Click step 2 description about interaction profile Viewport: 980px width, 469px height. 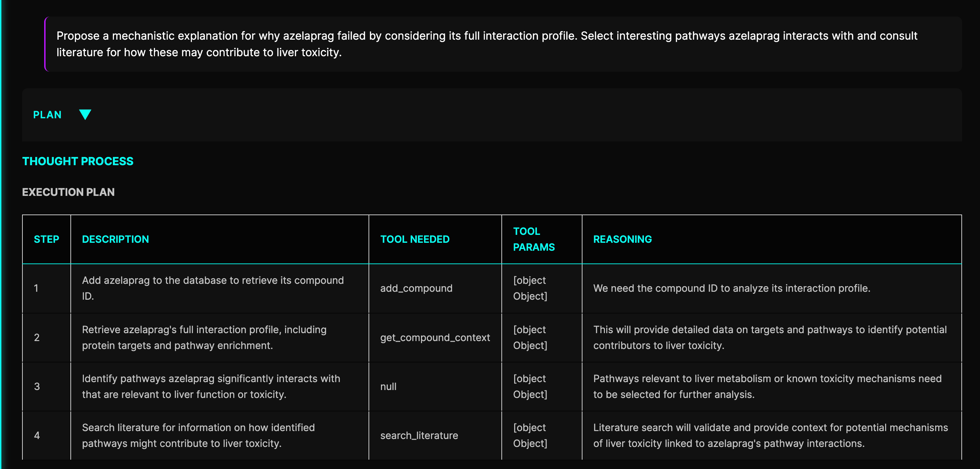point(204,338)
